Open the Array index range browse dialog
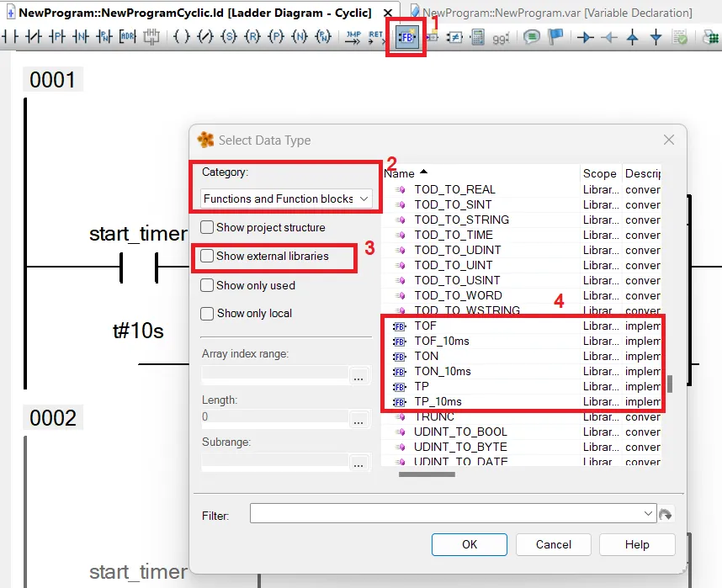The width and height of the screenshot is (722, 588). tap(358, 376)
